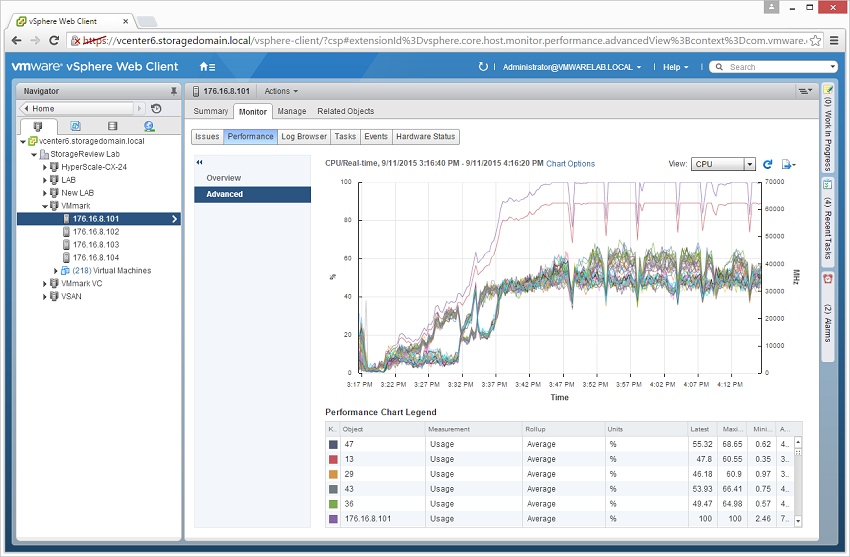The image size is (850, 557).
Task: Expand (218) Virtual Machines node
Action: 55,271
